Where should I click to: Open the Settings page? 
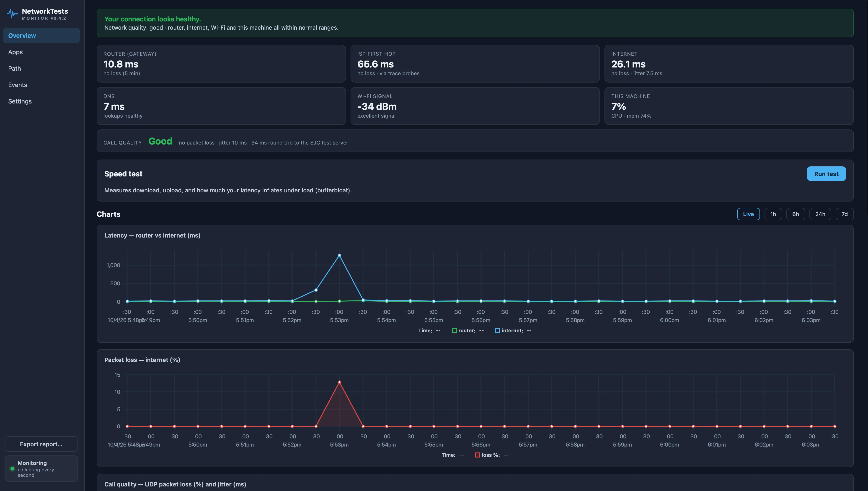click(x=41, y=101)
